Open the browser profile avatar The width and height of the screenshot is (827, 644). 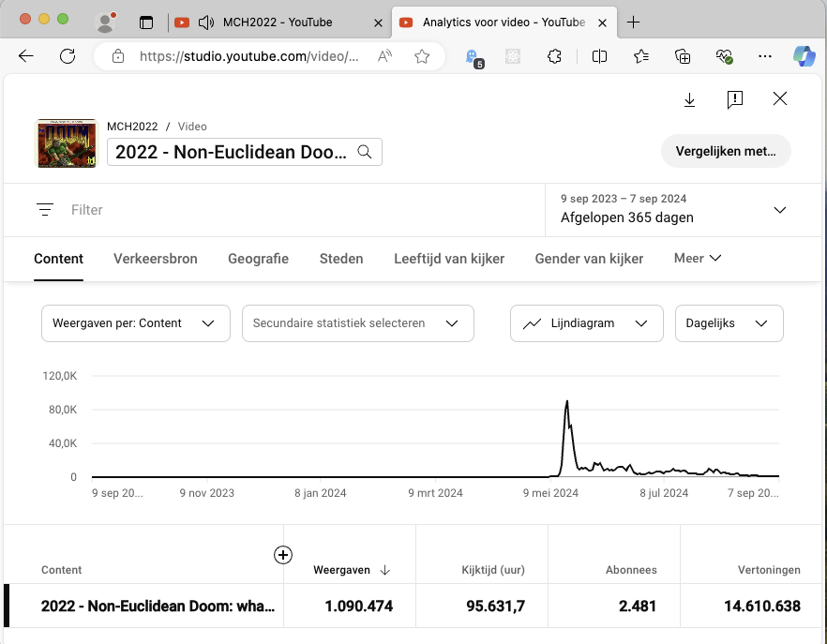click(x=105, y=22)
